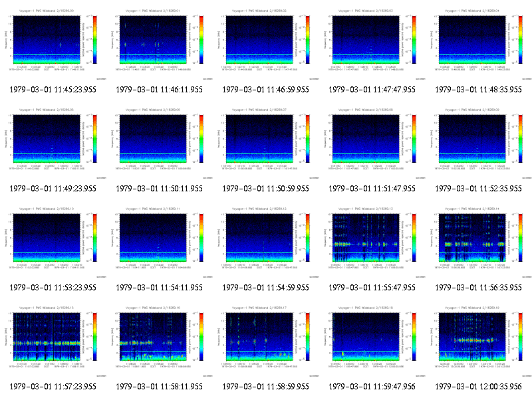The height and width of the screenshot is (396, 532).
Task: Open the 11:47:47.955 spectrogram thumbnail
Action: click(x=372, y=44)
